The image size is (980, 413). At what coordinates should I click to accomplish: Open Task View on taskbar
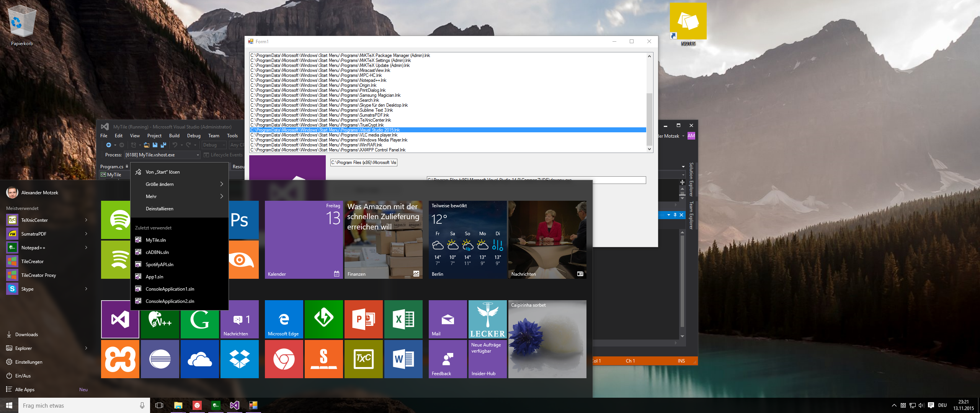point(159,405)
